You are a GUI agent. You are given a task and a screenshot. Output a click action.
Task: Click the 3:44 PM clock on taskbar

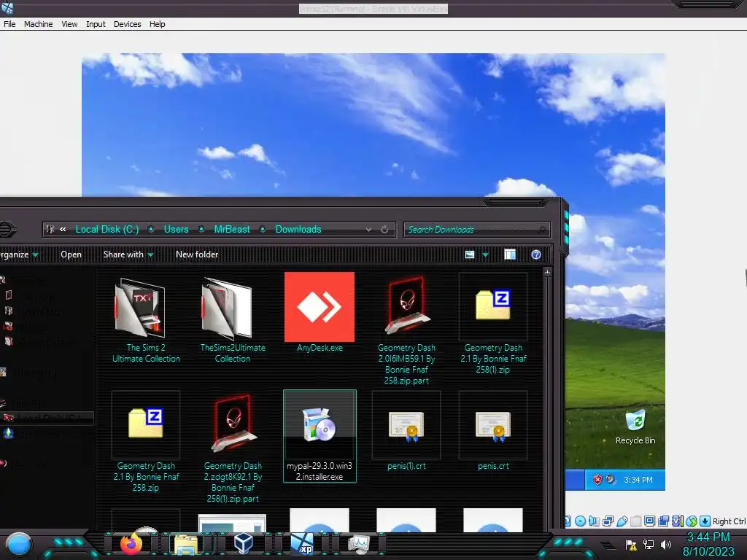click(x=708, y=537)
